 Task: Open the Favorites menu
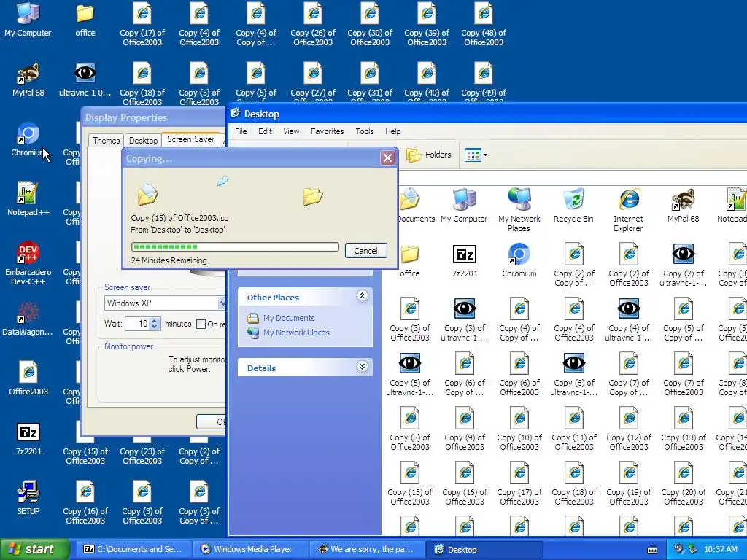(x=327, y=131)
